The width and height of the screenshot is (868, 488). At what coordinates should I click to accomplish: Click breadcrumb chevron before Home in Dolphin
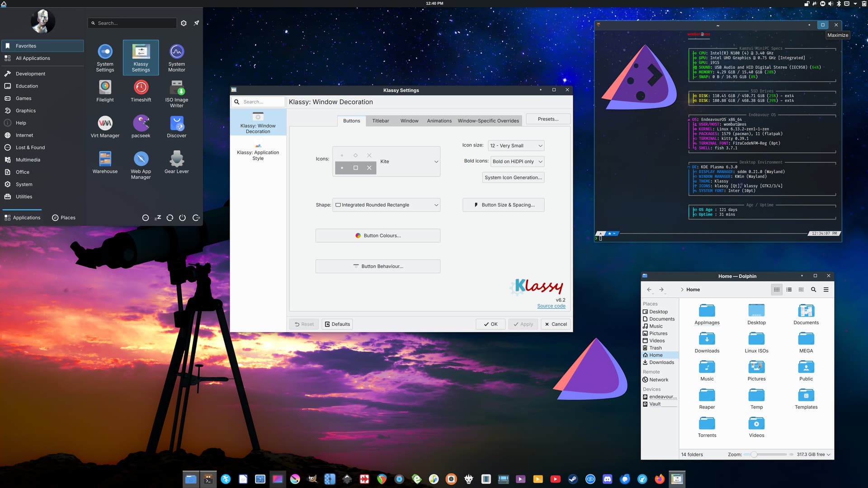pyautogui.click(x=682, y=290)
